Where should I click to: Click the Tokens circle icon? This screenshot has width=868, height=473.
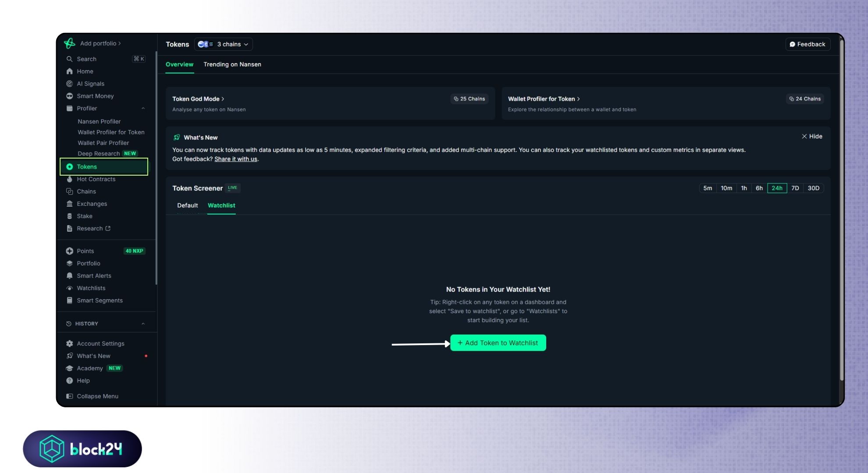point(69,166)
